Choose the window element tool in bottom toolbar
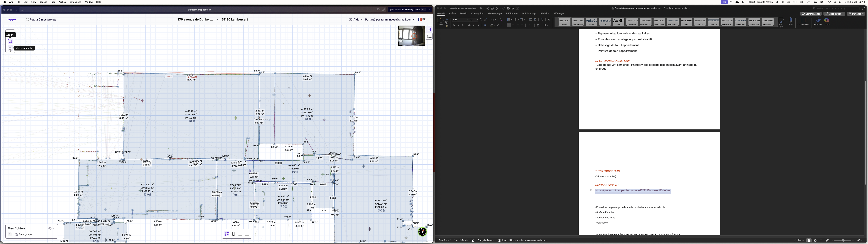868x244 pixels. [x=240, y=233]
